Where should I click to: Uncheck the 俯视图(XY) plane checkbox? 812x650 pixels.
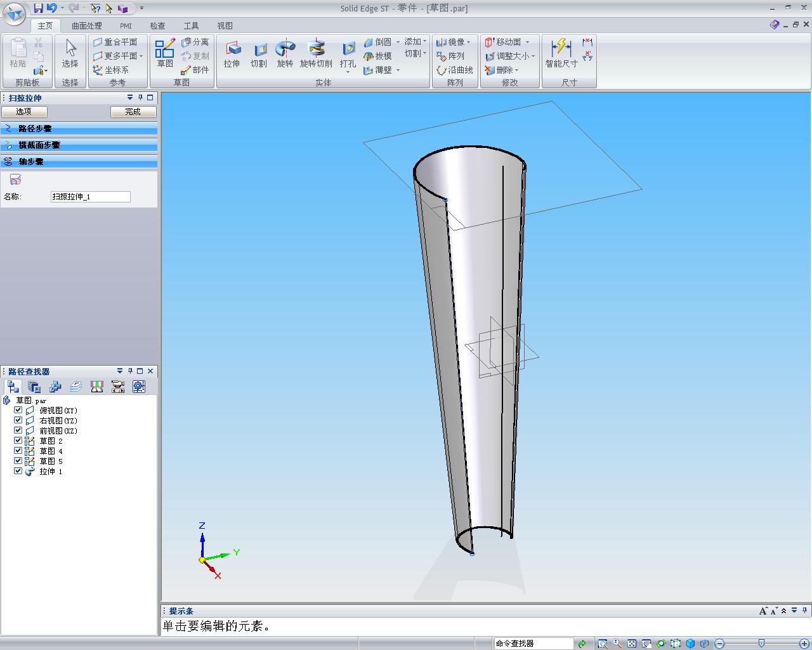(18, 410)
